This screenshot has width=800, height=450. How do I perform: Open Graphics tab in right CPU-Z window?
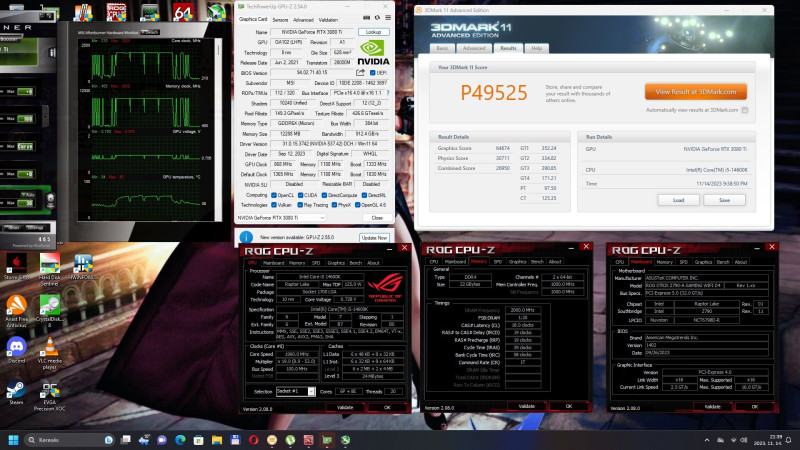point(703,262)
